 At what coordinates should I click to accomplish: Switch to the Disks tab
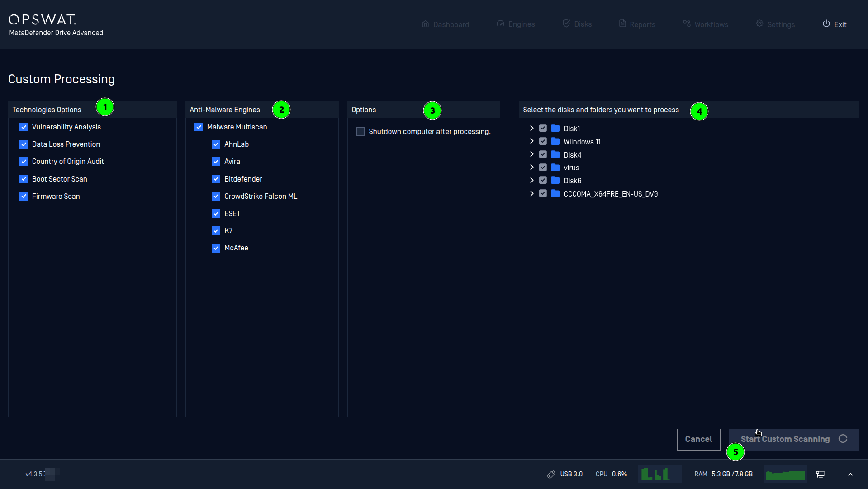(577, 24)
